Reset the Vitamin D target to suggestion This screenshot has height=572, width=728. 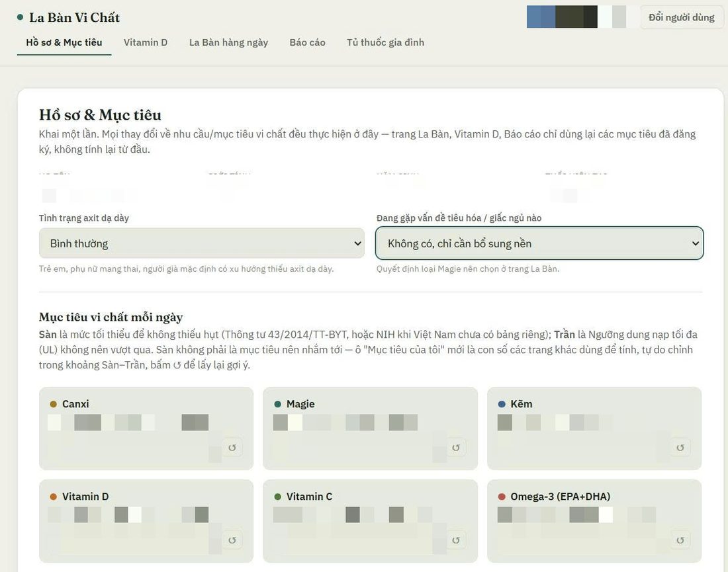232,540
